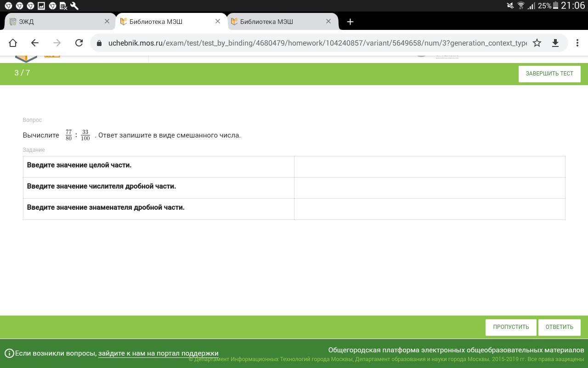Skip question with ПРОПУСТИТЬ button
588x368 pixels.
click(x=511, y=327)
